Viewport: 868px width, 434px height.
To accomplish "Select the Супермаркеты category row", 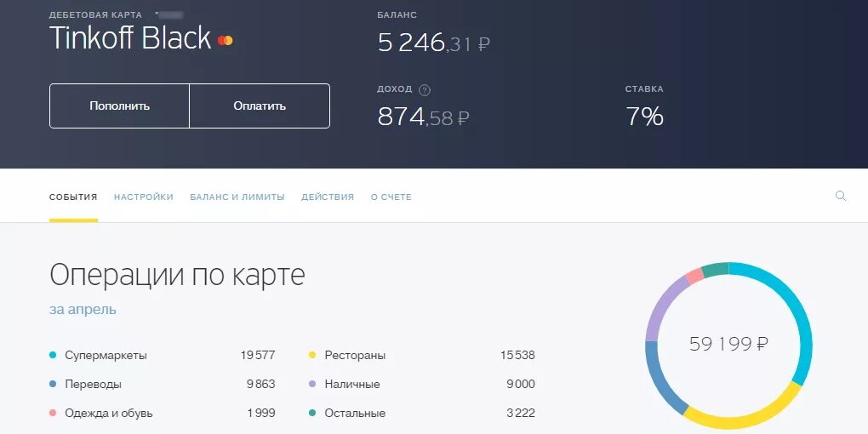I will 163,356.
